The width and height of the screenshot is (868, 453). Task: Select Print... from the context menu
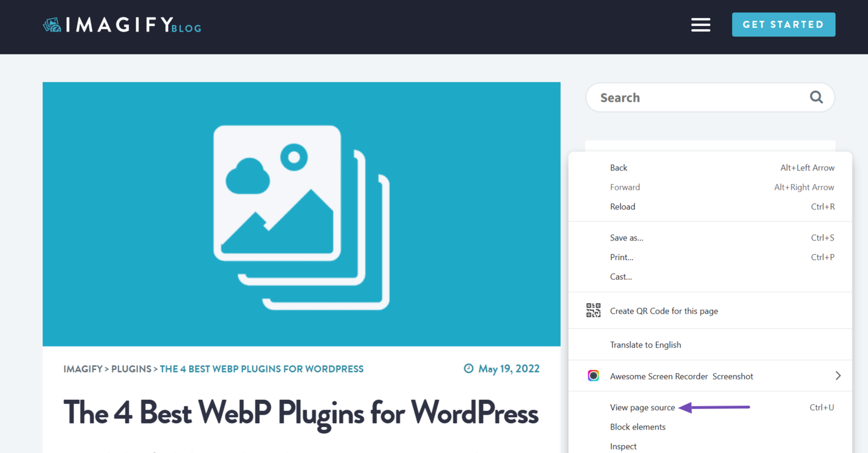tap(621, 257)
